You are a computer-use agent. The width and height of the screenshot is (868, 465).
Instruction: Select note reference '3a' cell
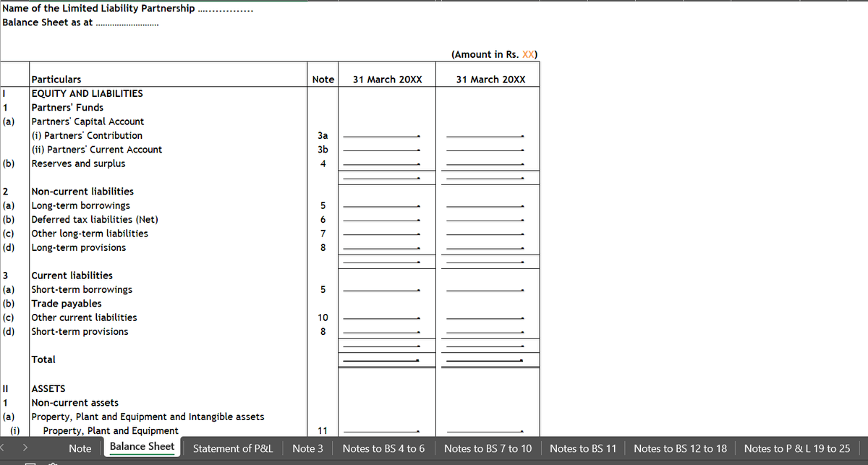323,135
